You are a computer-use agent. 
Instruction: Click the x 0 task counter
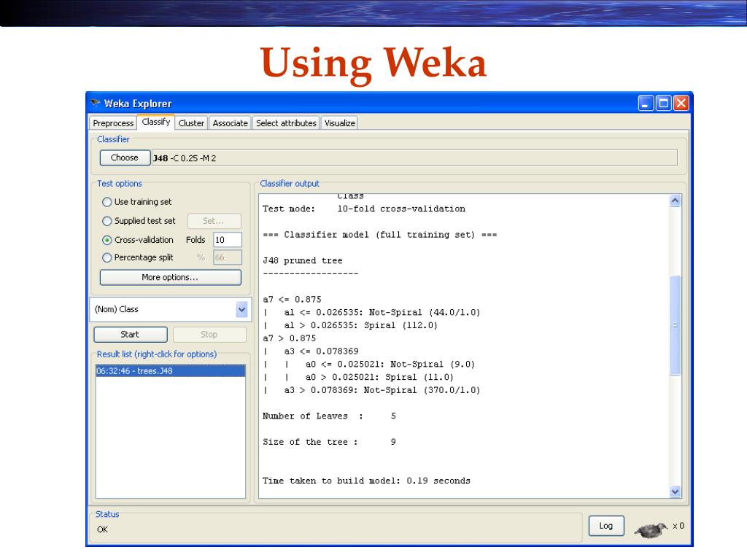tap(678, 526)
